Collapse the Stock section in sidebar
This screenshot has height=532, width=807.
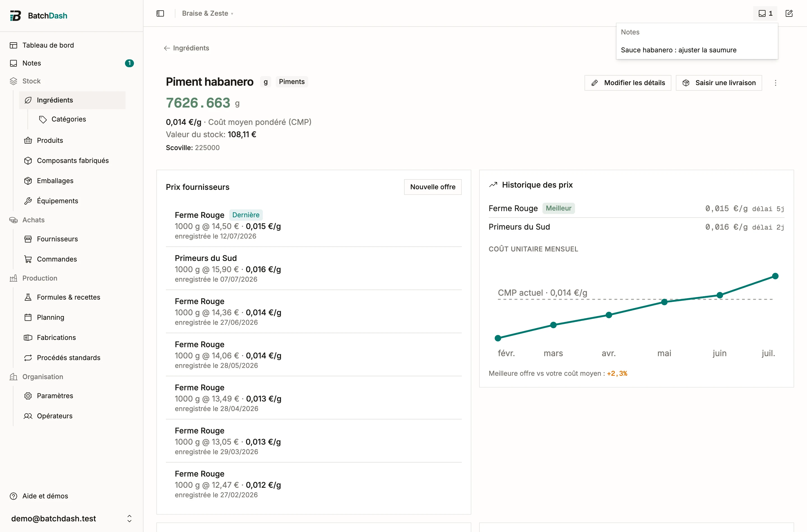coord(32,81)
